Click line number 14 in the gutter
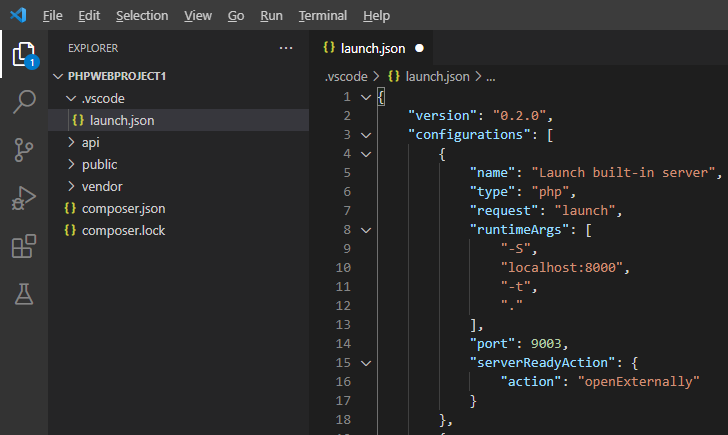 [343, 344]
